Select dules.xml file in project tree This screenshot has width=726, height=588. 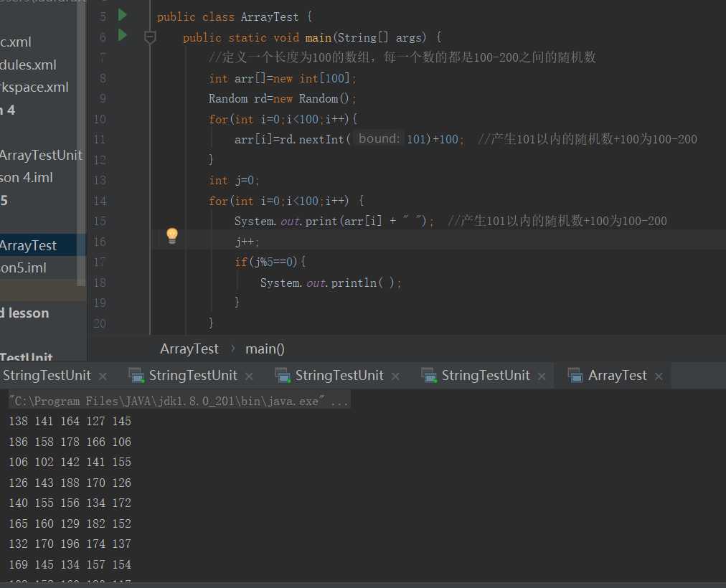(x=28, y=65)
